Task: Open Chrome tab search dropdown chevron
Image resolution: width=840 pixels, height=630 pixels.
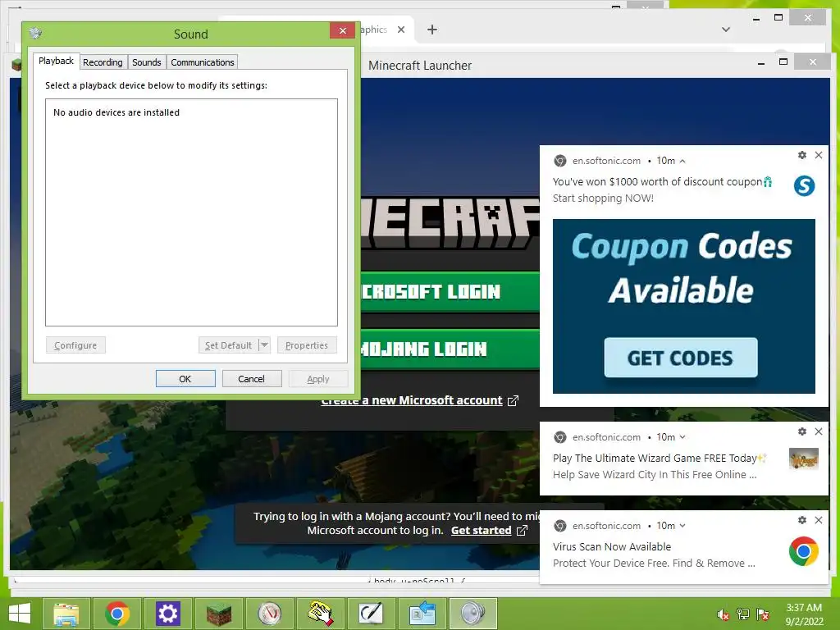Action: [726, 30]
